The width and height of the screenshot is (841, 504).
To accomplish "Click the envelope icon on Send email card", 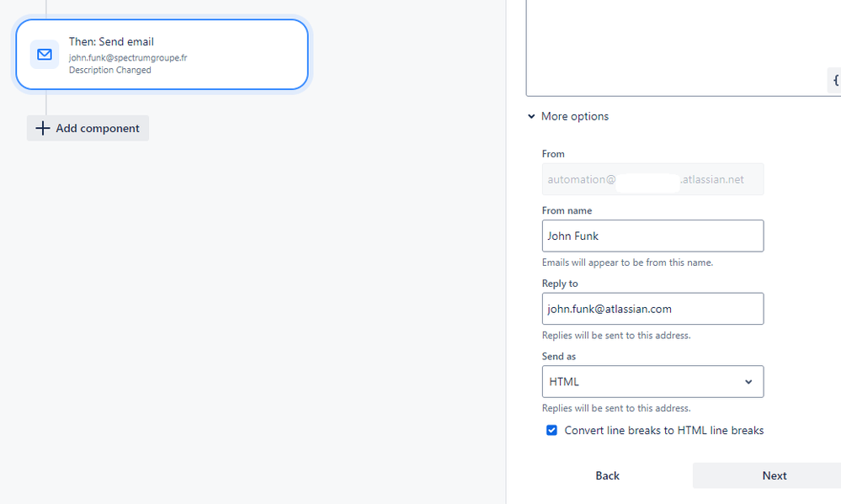I will 45,54.
